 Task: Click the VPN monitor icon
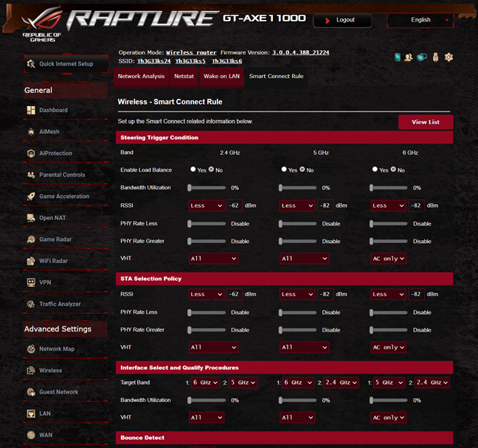click(x=31, y=282)
